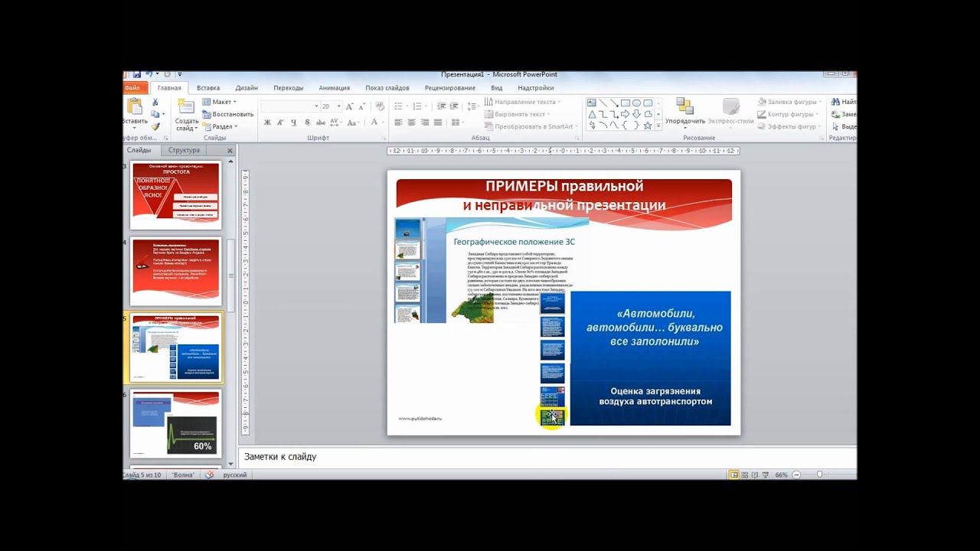Select the Triangle shape in gallery

(x=592, y=114)
